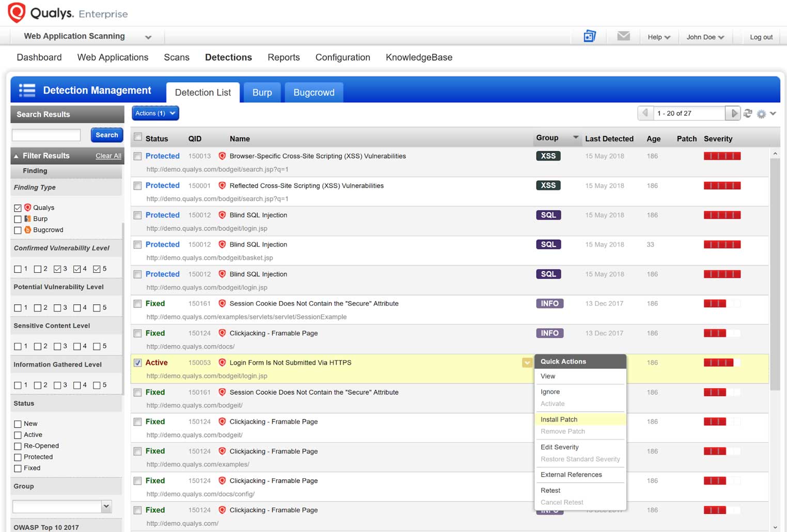Click the clipboard icon in the top bar
Screen dimensions: 787x532
pos(589,36)
